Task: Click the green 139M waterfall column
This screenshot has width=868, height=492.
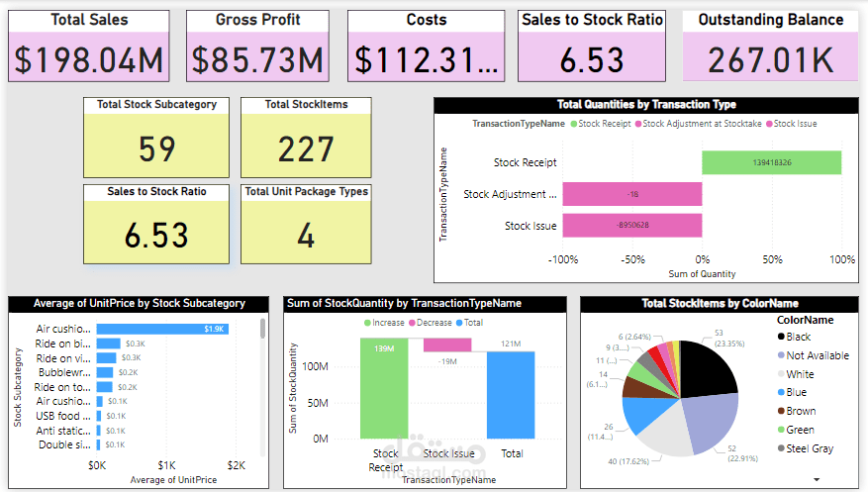Action: tap(384, 388)
